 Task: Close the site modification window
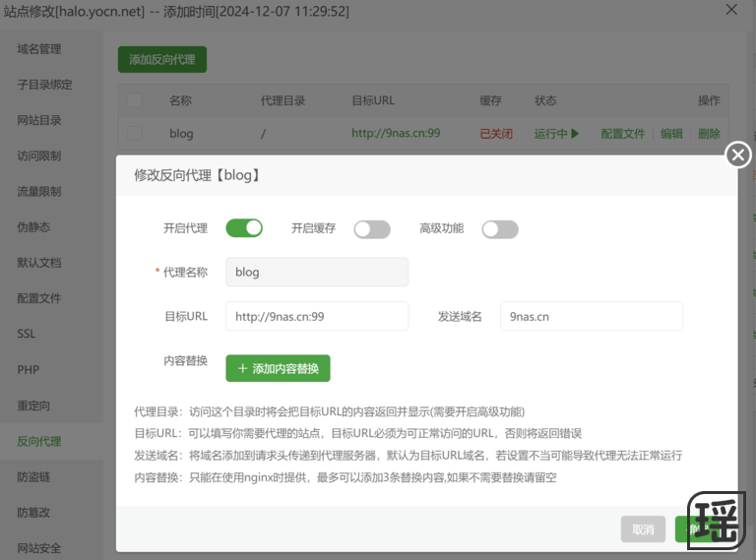click(731, 10)
